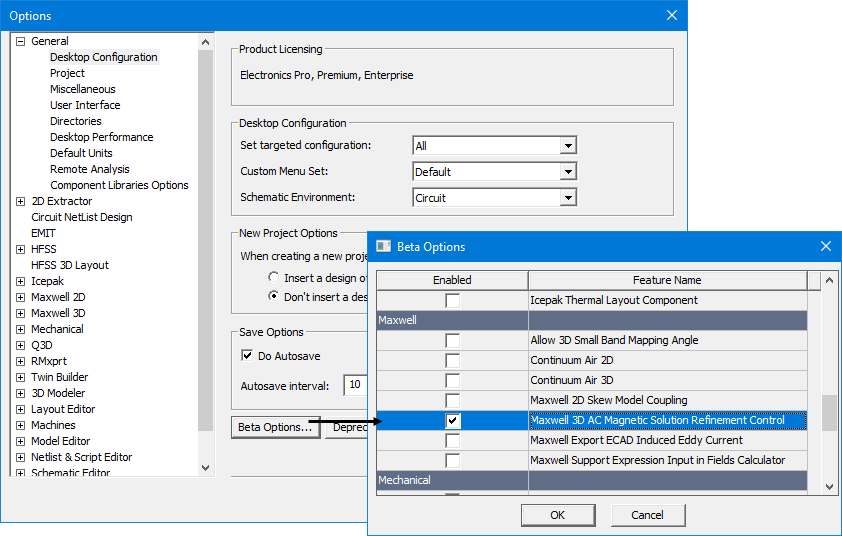Click the Autosave interval input field

pos(355,385)
